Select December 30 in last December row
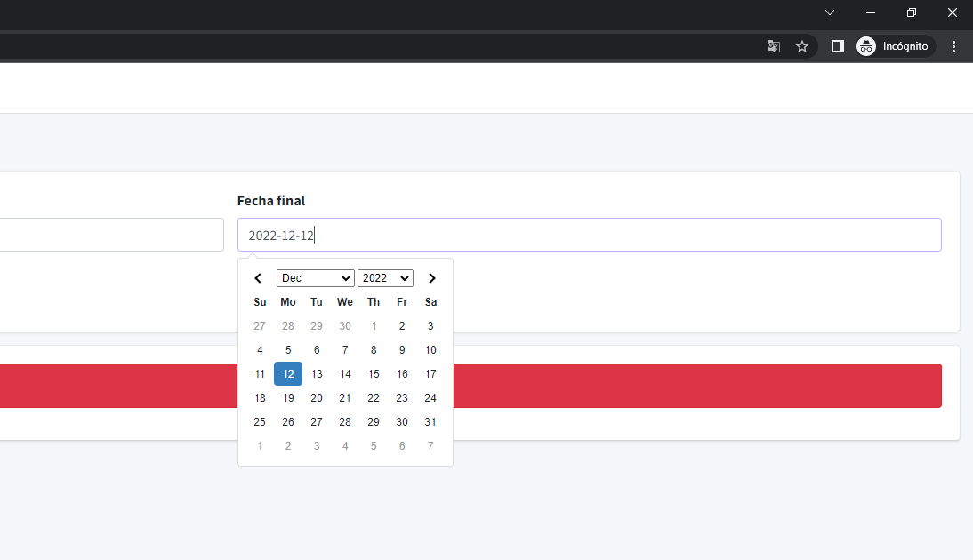The image size is (973, 560). pyautogui.click(x=402, y=422)
